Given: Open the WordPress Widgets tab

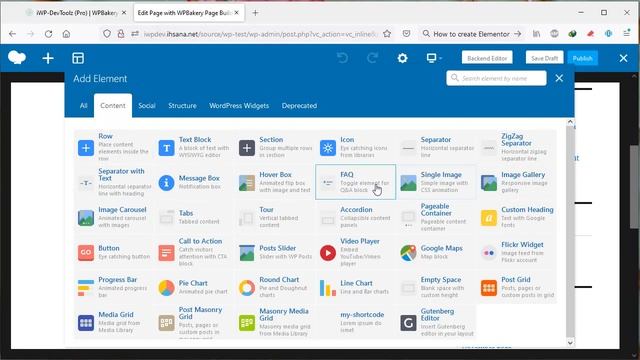Looking at the screenshot, I should [x=239, y=106].
